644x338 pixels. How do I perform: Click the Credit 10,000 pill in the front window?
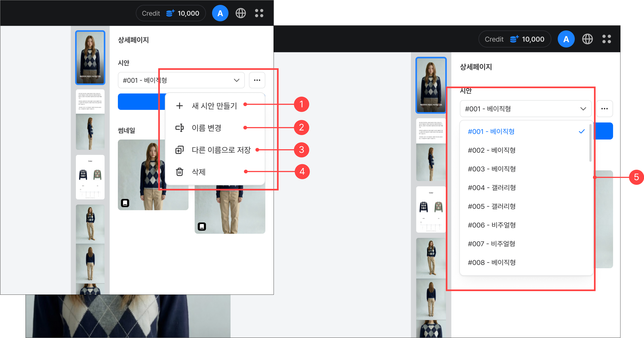[x=171, y=13]
